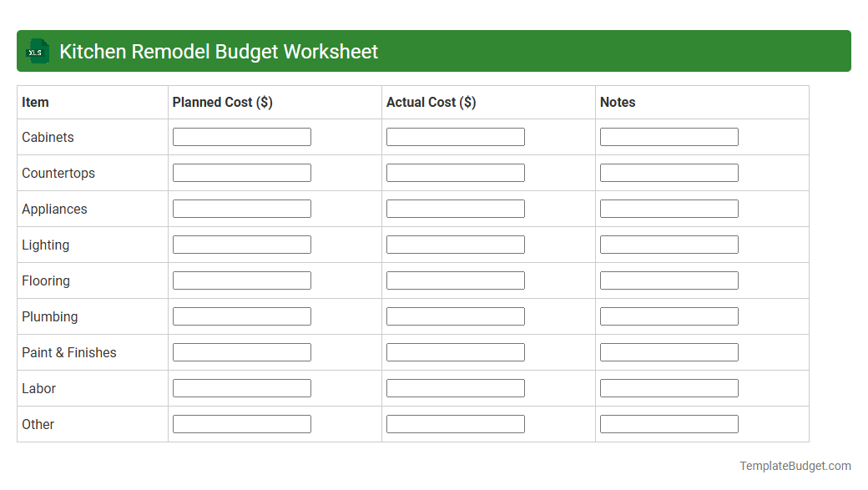Click the Actual Cost field for Paint & Finishes
Viewport: 868px width, 490px height.
[455, 351]
